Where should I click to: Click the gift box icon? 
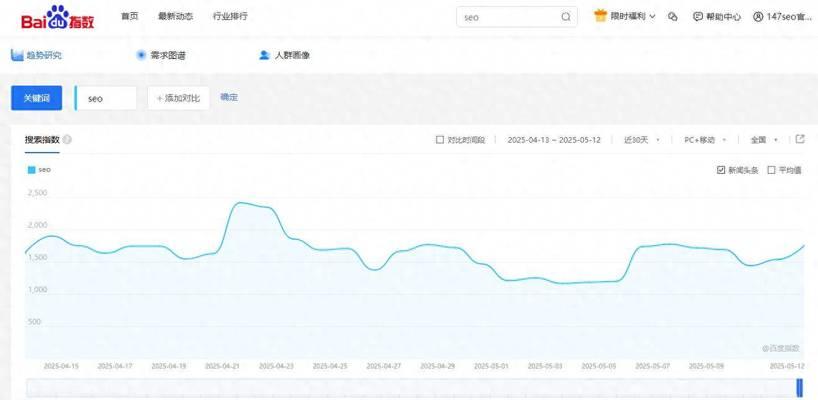click(600, 16)
